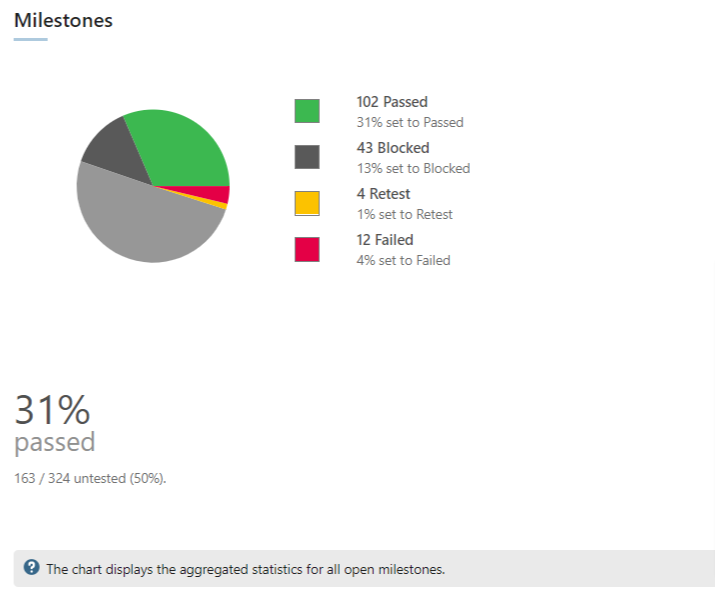Click the "4% set to Failed" text
The height and width of the screenshot is (597, 715).
click(403, 261)
